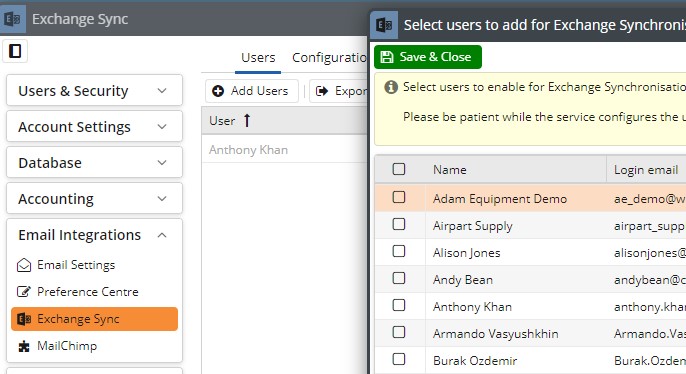Toggle the select-all checkbox in header
Screen dimensions: 686x374
[399, 169]
